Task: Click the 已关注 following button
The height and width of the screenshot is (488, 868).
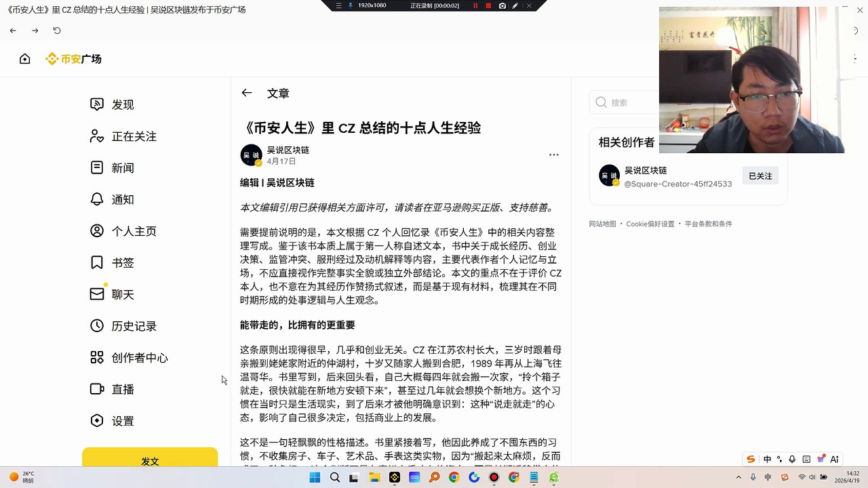Action: (760, 176)
